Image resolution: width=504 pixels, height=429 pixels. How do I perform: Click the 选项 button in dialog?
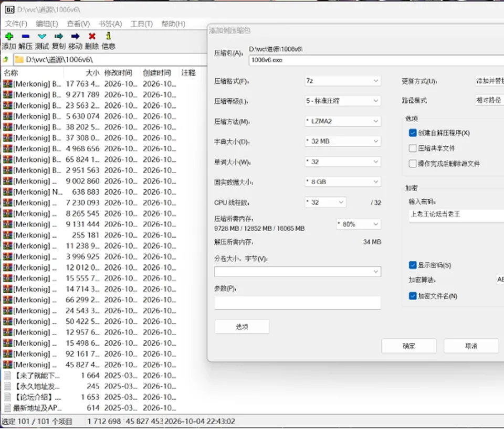[x=241, y=327]
